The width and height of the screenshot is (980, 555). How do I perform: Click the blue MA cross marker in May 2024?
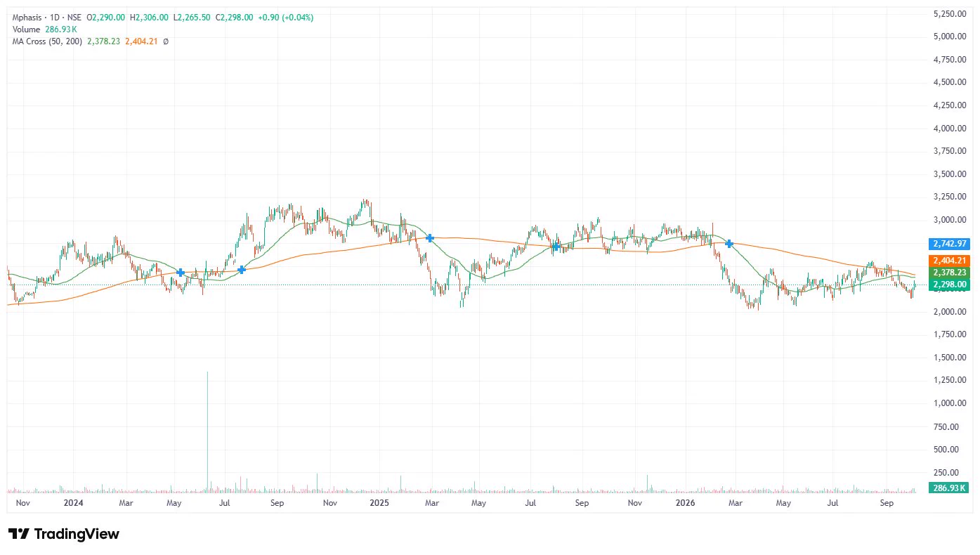(181, 272)
